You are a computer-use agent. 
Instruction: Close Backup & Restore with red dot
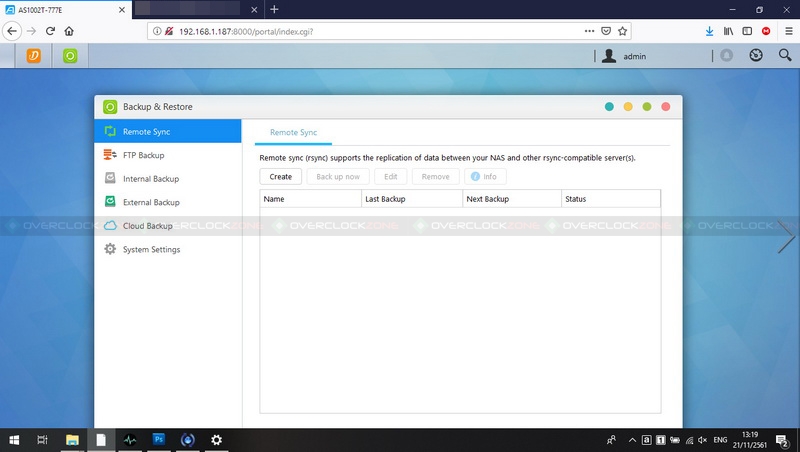coord(666,107)
